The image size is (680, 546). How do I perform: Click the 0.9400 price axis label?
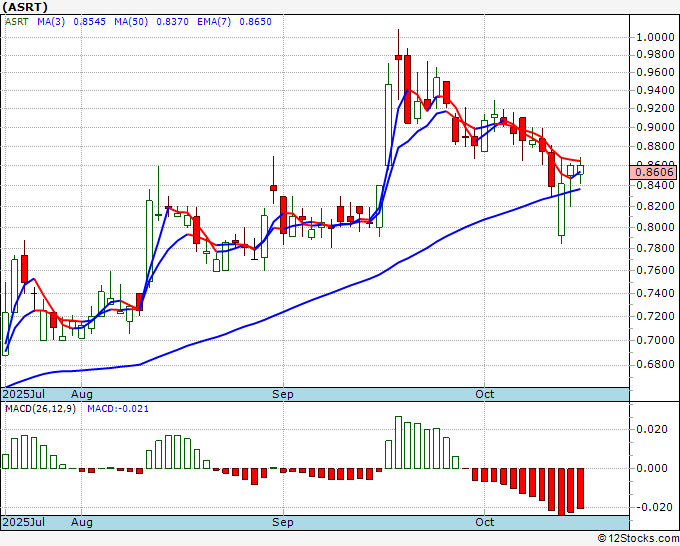pos(655,91)
